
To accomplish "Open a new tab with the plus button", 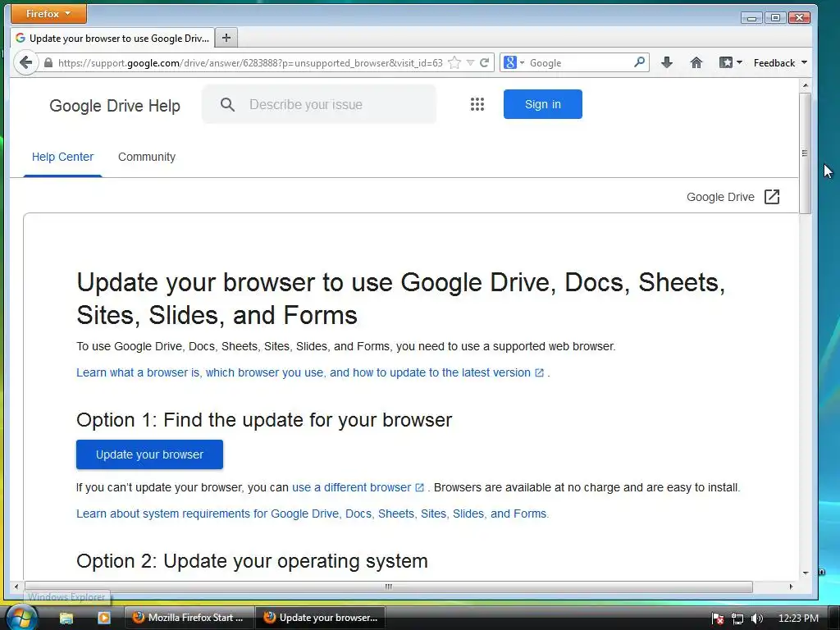I will click(x=226, y=38).
